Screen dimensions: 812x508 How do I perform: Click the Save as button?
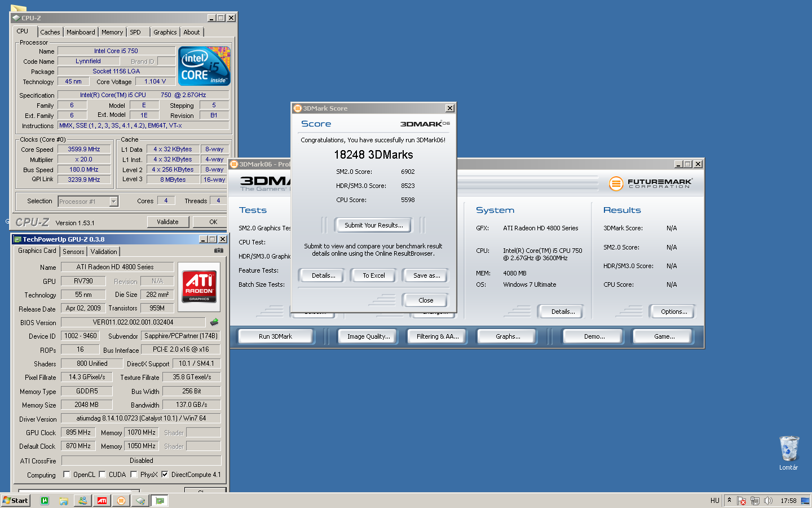(x=426, y=275)
